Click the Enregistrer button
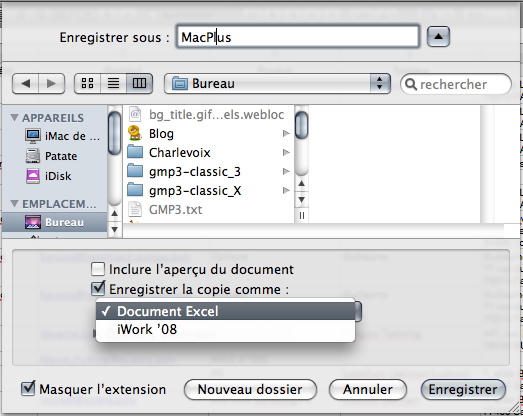523x416 pixels. (463, 389)
